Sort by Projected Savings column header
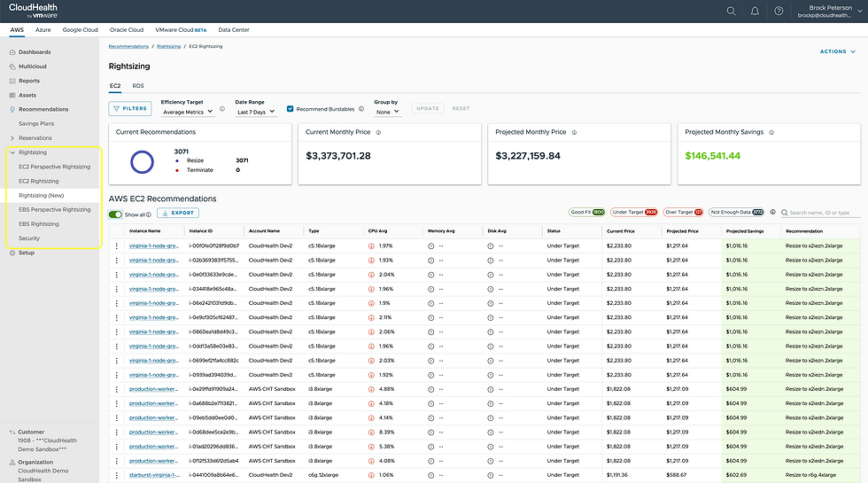The width and height of the screenshot is (868, 483). (745, 231)
